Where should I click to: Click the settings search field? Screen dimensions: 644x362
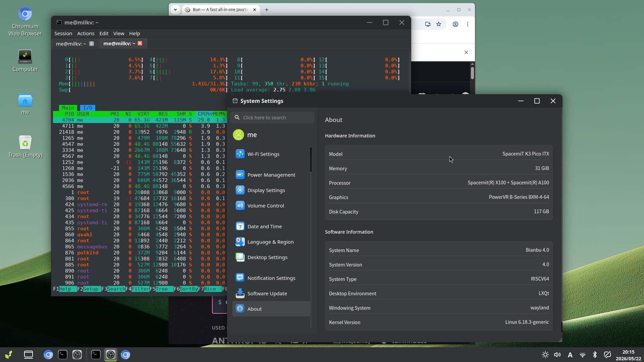pos(272,118)
